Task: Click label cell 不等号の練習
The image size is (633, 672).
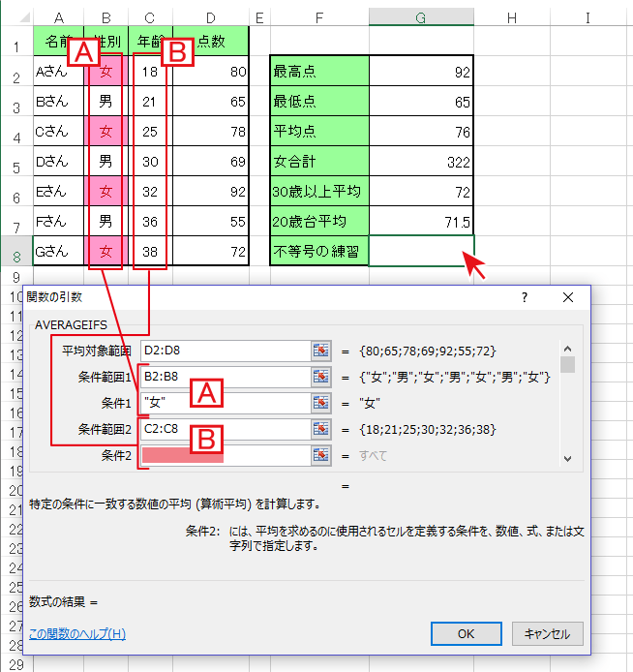Action: click(x=319, y=251)
